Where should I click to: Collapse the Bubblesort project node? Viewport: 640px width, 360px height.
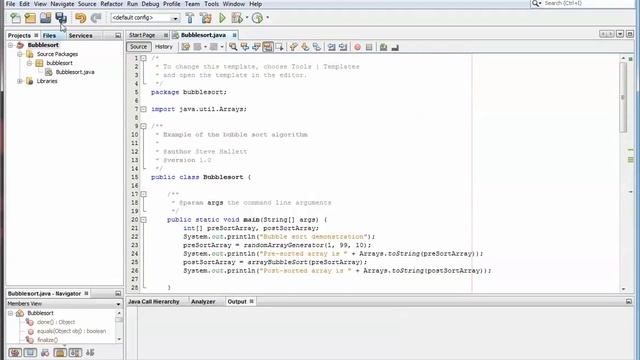click(11, 45)
